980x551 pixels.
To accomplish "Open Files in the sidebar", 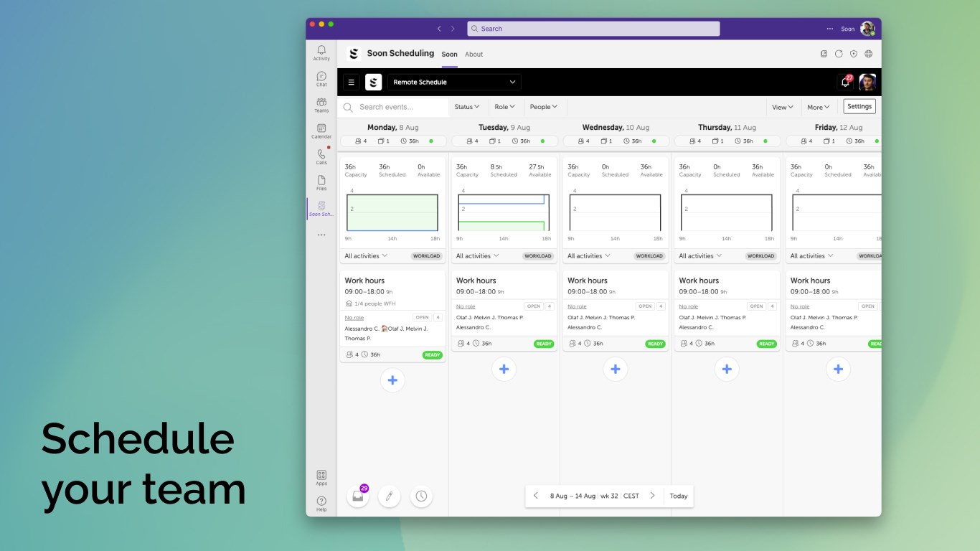I will pyautogui.click(x=321, y=182).
